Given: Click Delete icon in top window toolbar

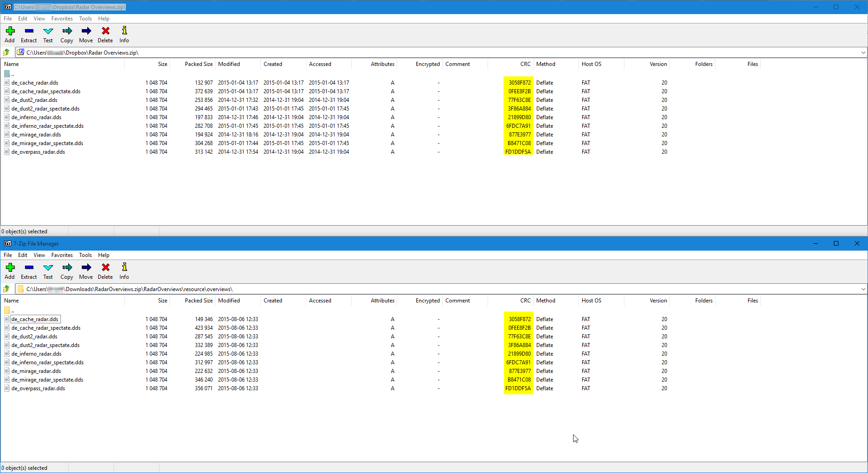Looking at the screenshot, I should pos(105,31).
